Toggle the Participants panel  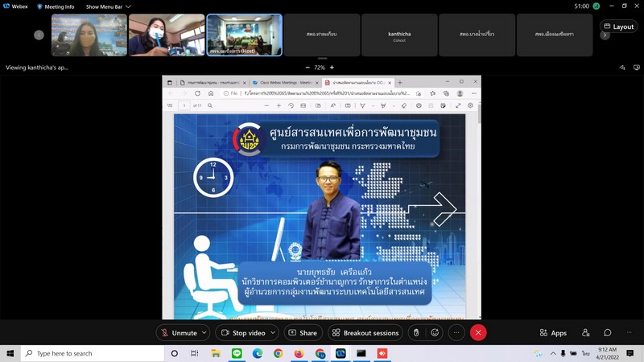(x=586, y=333)
